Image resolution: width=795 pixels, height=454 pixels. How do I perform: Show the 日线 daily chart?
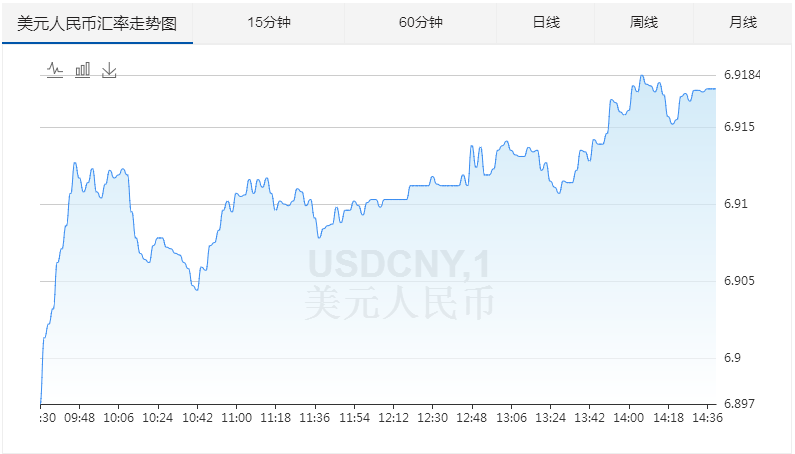[545, 23]
